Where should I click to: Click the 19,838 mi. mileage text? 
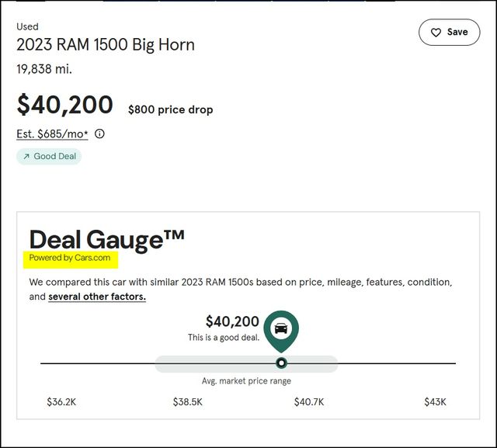tap(44, 69)
